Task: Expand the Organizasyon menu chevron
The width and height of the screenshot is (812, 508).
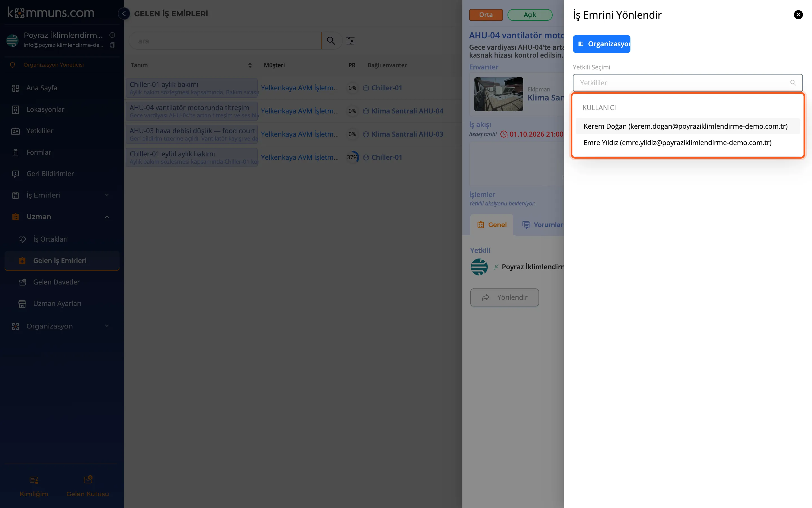Action: click(107, 326)
